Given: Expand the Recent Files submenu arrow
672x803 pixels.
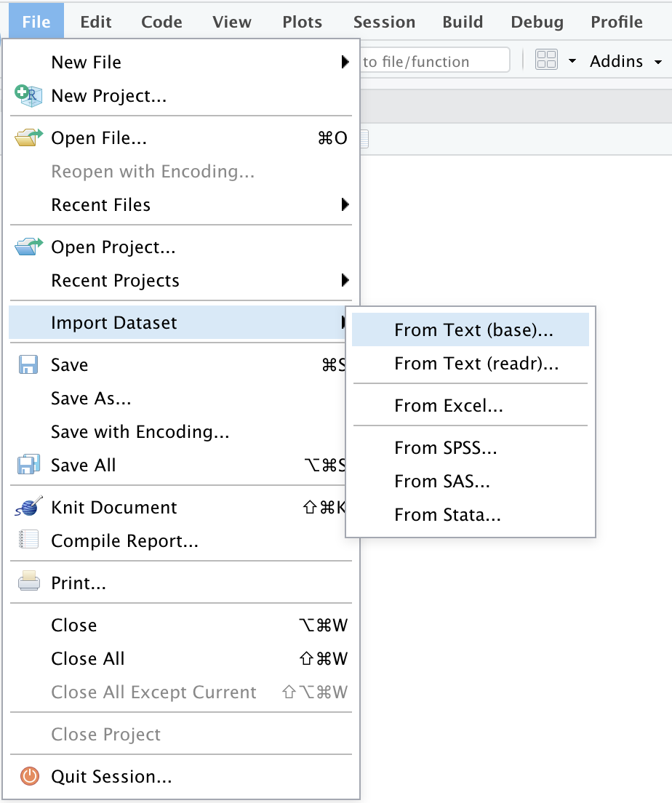Looking at the screenshot, I should (345, 205).
